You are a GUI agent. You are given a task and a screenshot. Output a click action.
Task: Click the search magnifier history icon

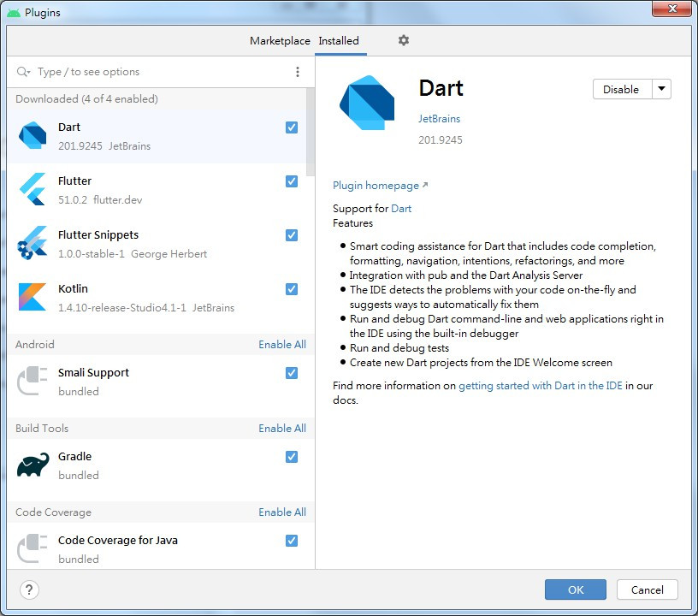tap(23, 72)
